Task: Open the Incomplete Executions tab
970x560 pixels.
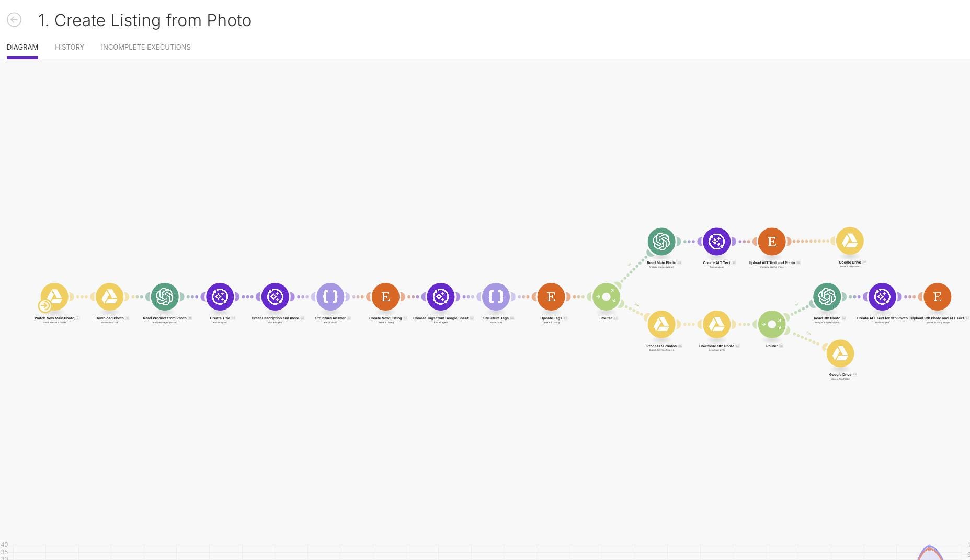Action: [146, 47]
